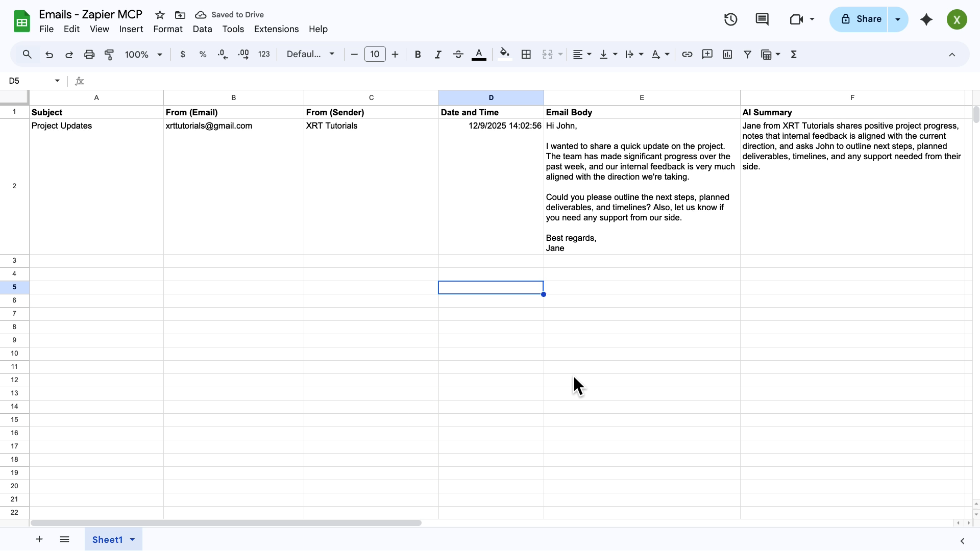The width and height of the screenshot is (980, 551).
Task: Open version history clock icon
Action: (730, 19)
